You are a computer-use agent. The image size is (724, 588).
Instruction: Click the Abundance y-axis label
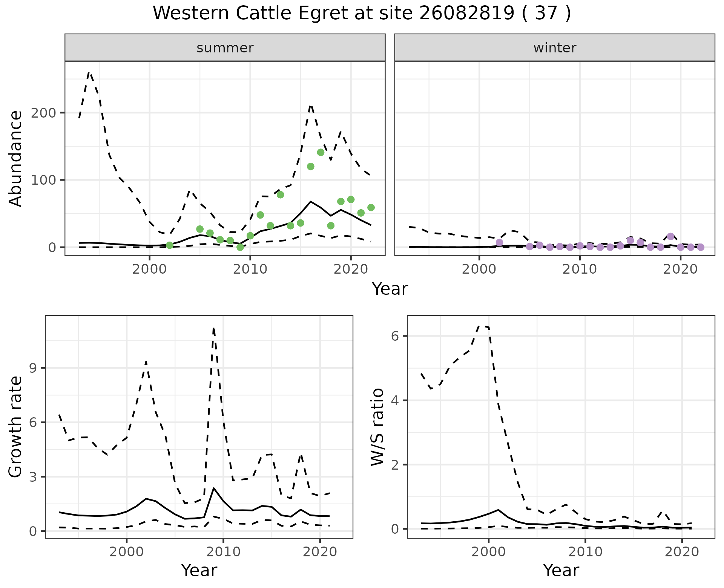coord(16,159)
